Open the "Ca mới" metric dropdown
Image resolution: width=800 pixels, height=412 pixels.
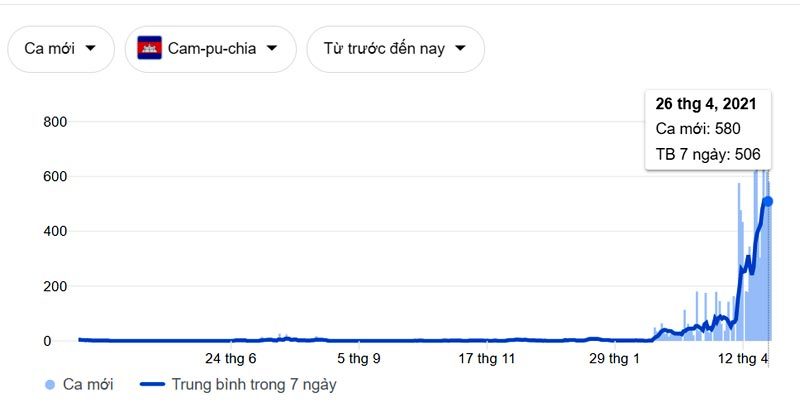pos(60,48)
